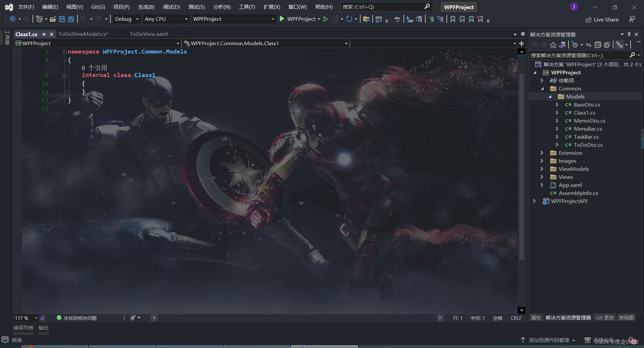Click the 未找到相关问题 status indicator
This screenshot has width=644, height=348.
(77, 318)
